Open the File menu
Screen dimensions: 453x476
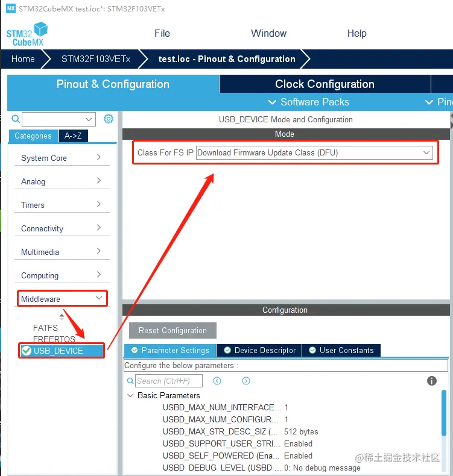[x=162, y=33]
